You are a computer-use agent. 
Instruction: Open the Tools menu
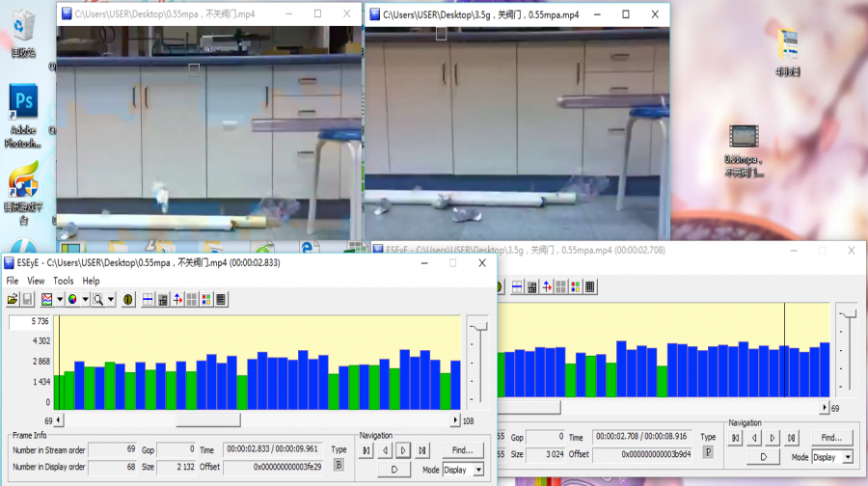point(64,281)
